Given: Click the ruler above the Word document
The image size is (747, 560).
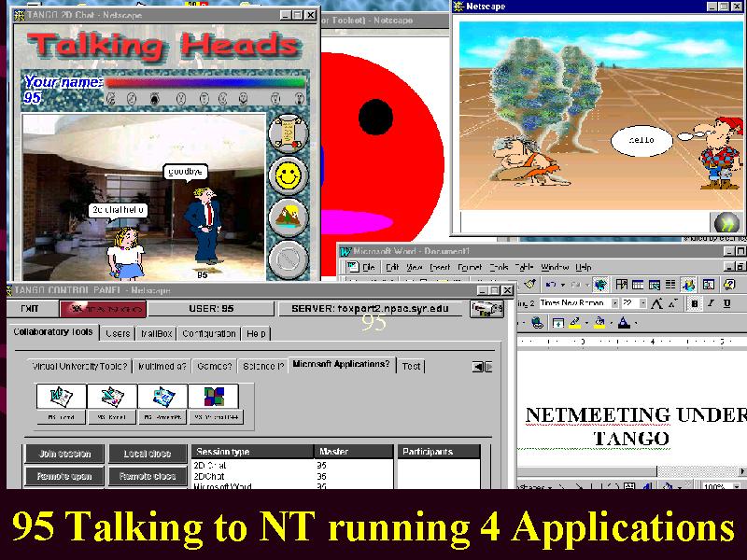Looking at the screenshot, I should point(632,342).
